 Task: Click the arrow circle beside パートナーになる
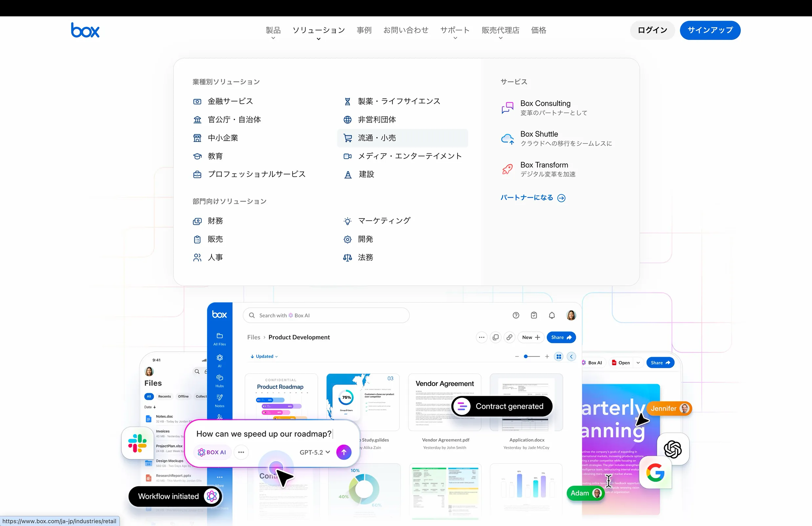(561, 198)
